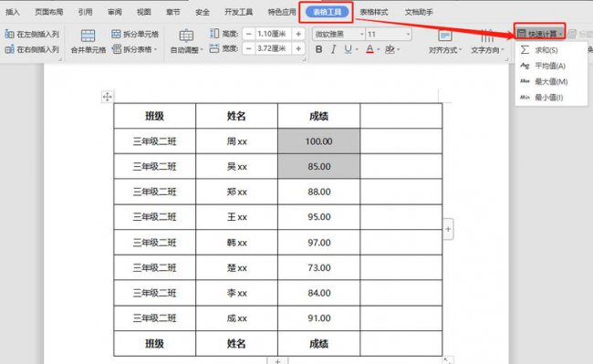Image resolution: width=593 pixels, height=364 pixels.
Task: Open Split Table (拆分表格) option
Action: point(134,49)
